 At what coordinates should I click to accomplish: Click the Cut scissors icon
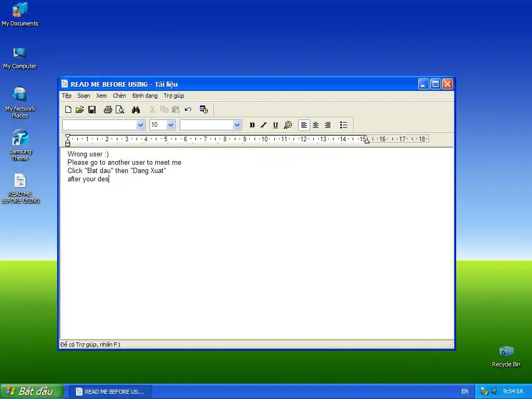click(152, 110)
